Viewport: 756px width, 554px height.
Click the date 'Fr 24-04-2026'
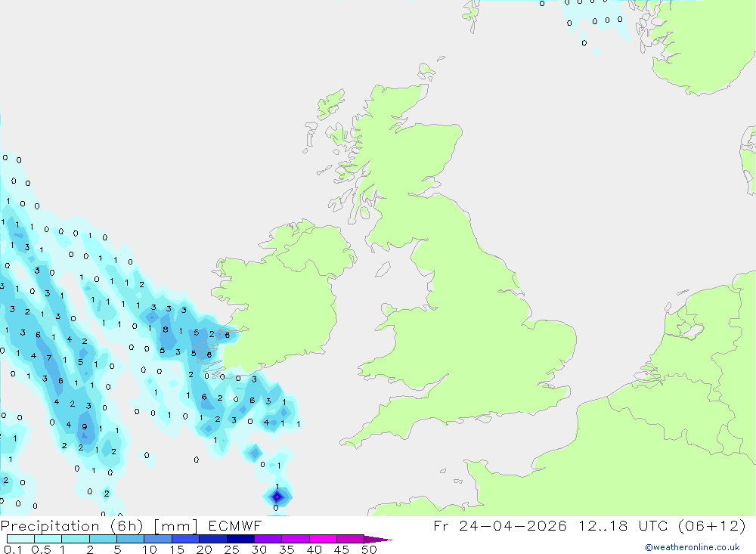coord(500,525)
